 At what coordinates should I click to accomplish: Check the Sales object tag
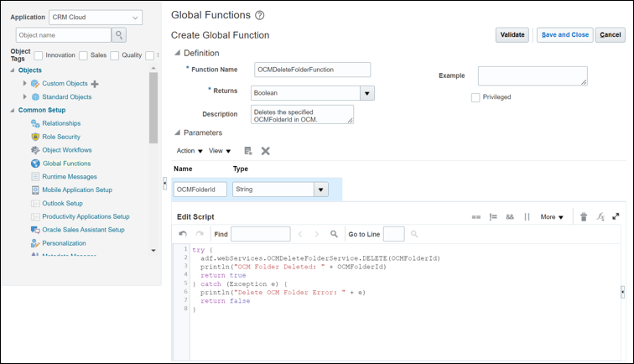click(x=83, y=55)
